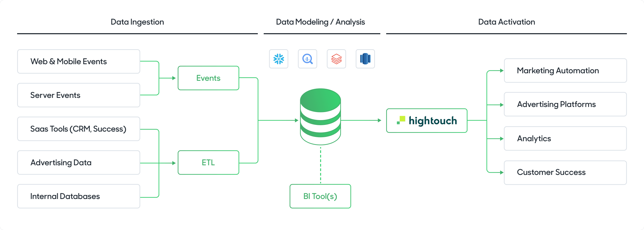Viewport: 644px width, 230px height.
Task: Click the Advertising Platforms destination
Action: tap(565, 104)
